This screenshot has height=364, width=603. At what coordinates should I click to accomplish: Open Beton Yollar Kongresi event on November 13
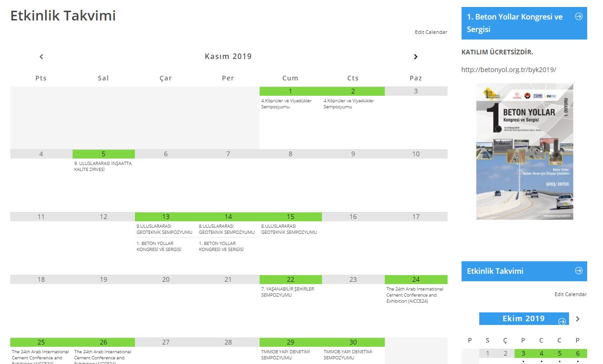(x=159, y=246)
